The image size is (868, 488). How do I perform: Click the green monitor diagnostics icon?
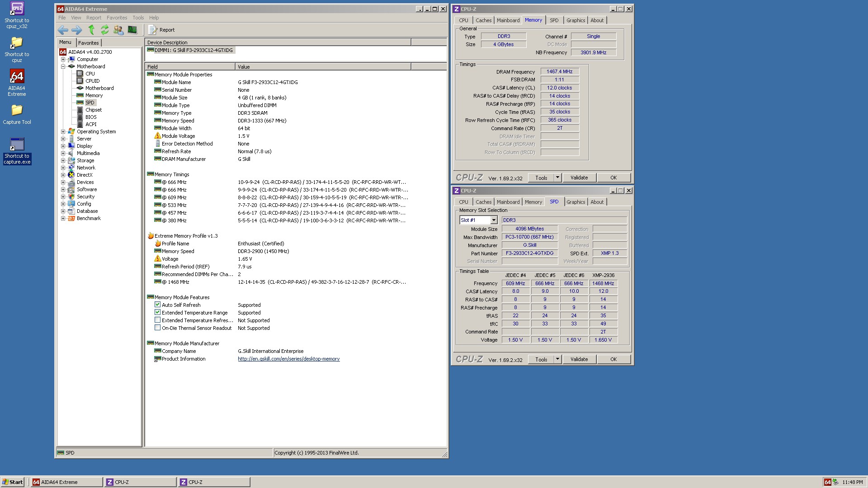tap(132, 30)
